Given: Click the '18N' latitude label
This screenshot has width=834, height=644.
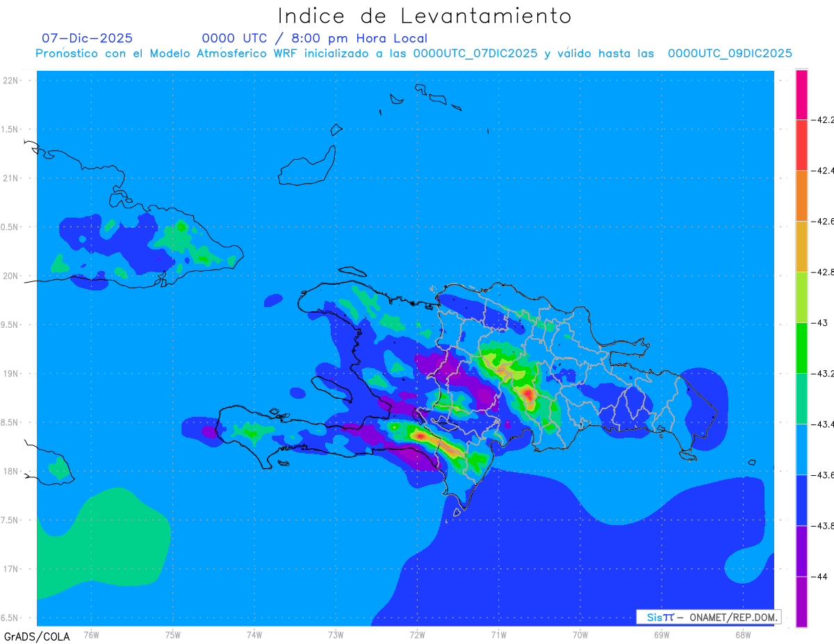Looking at the screenshot, I should tap(11, 471).
